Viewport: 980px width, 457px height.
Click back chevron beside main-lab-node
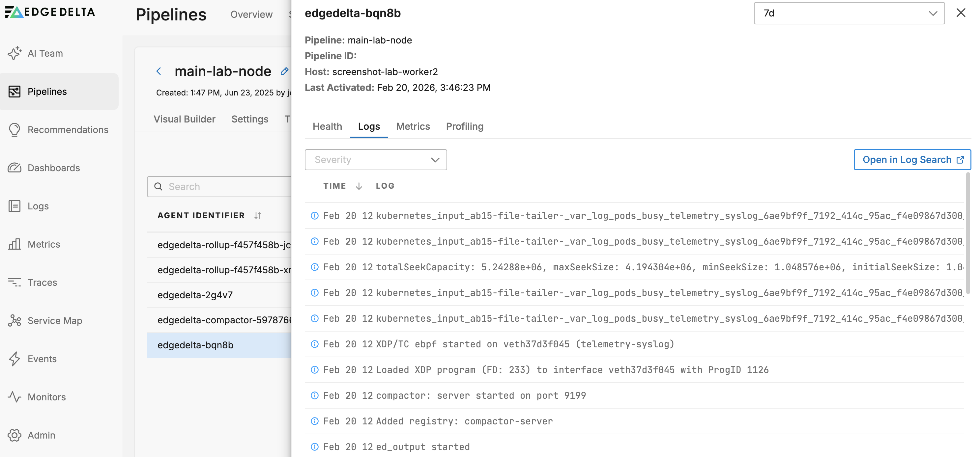tap(159, 71)
